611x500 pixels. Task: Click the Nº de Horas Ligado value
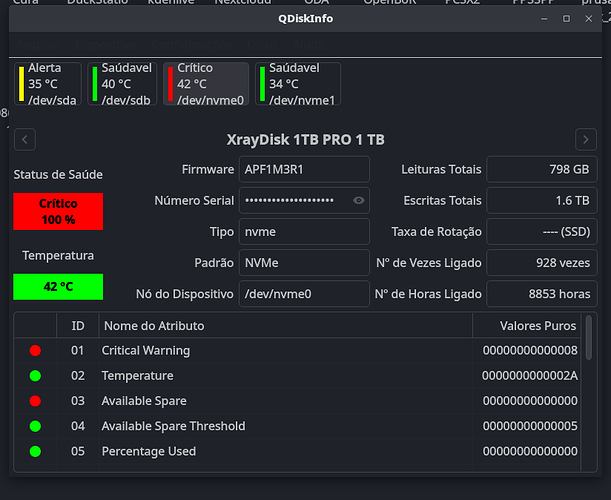542,294
